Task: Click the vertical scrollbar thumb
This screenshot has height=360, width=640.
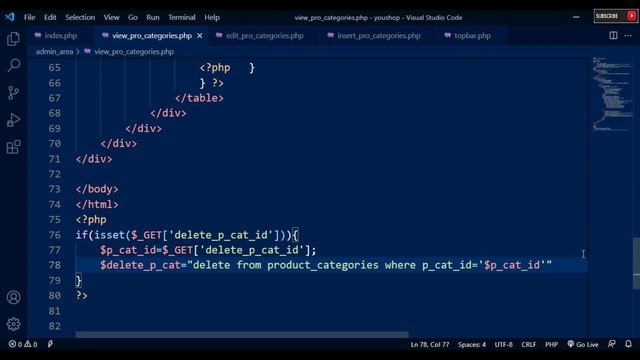Action: click(636, 263)
